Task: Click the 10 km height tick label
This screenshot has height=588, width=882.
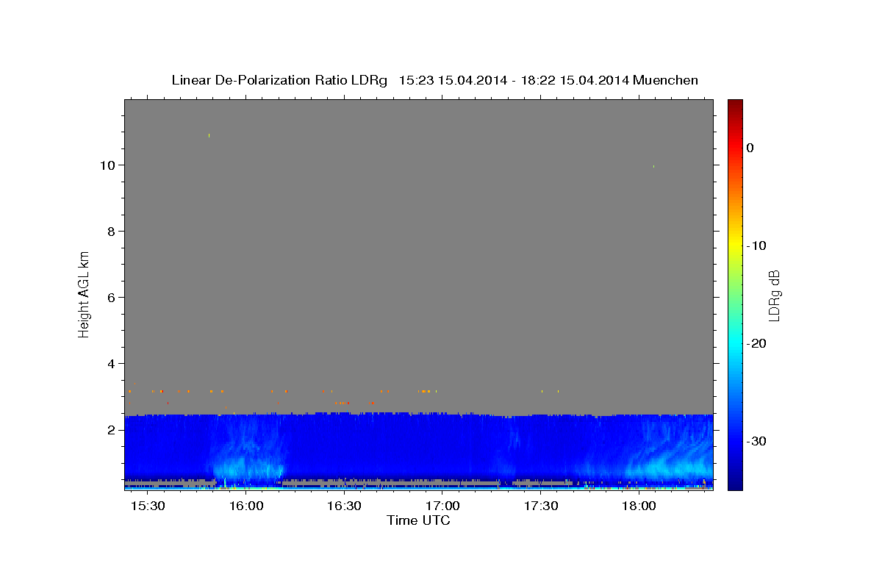Action: click(109, 165)
